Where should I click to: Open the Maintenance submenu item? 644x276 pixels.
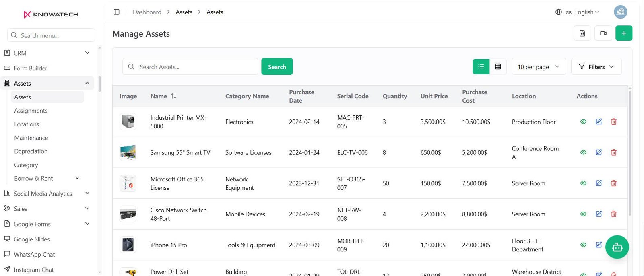coord(31,138)
